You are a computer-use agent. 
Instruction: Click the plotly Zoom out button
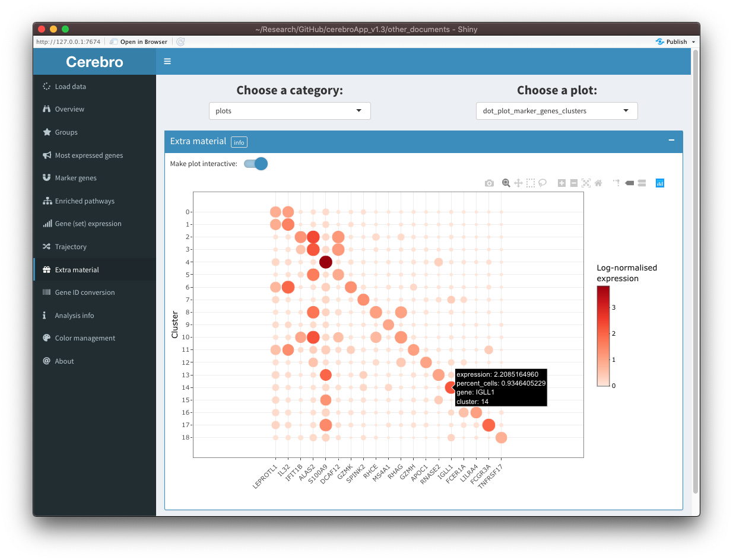(x=574, y=183)
